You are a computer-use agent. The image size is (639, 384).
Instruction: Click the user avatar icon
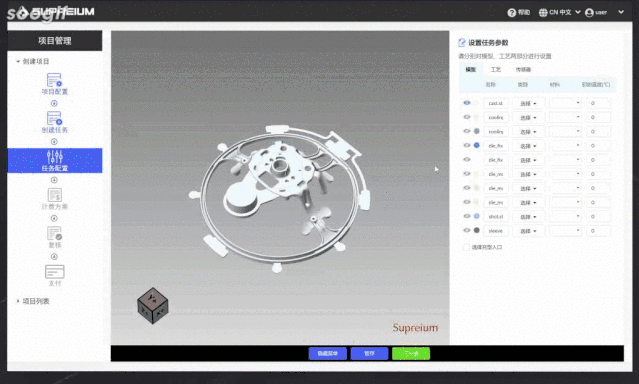(x=589, y=13)
